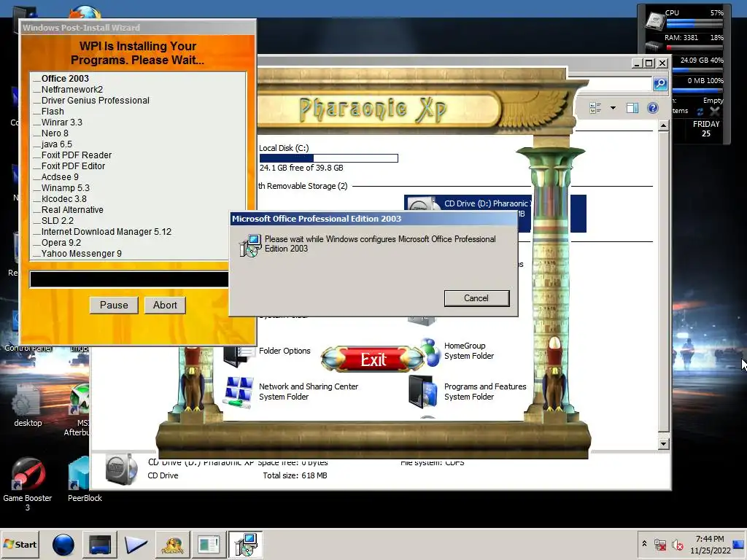Select Acdsee 9 in the install list
This screenshot has height=560, width=747.
coord(60,177)
